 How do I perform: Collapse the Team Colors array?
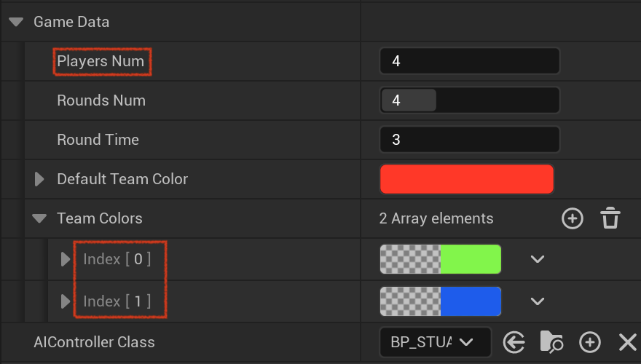tap(39, 218)
